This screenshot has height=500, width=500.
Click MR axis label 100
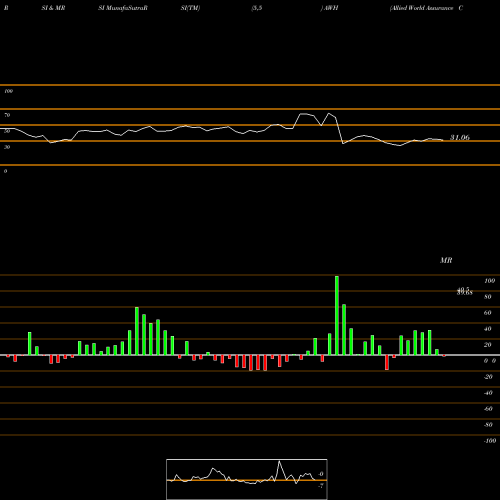coord(489,281)
